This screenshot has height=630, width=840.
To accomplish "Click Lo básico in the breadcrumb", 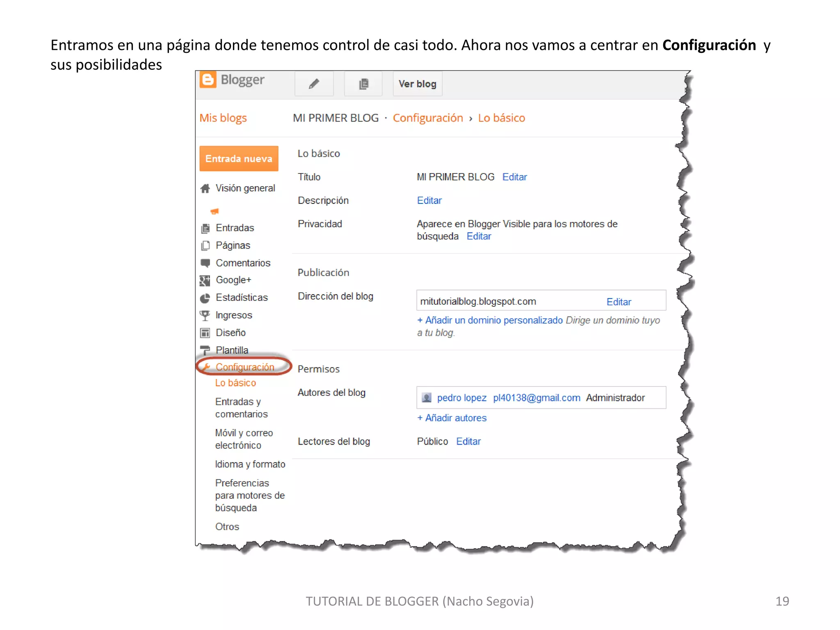I will (501, 118).
